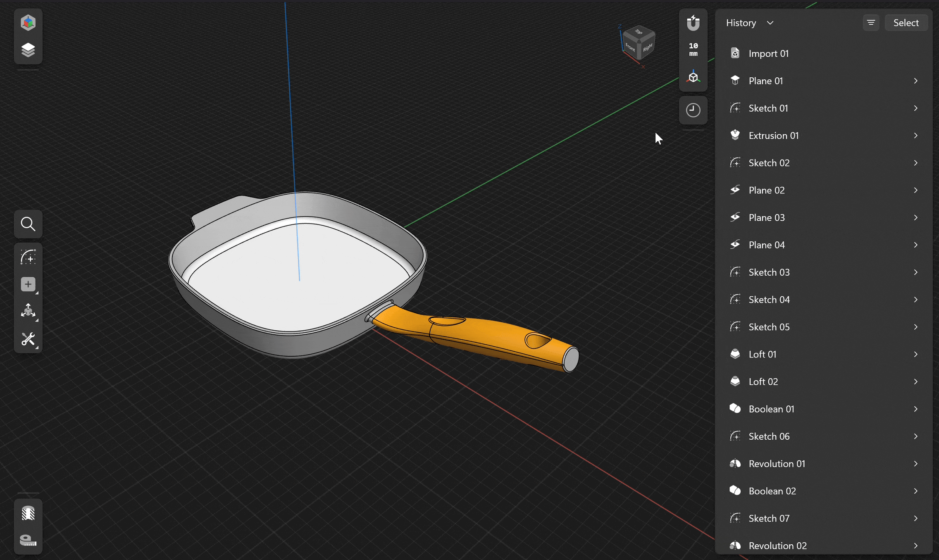Click the Plane 04 icon

735,245
